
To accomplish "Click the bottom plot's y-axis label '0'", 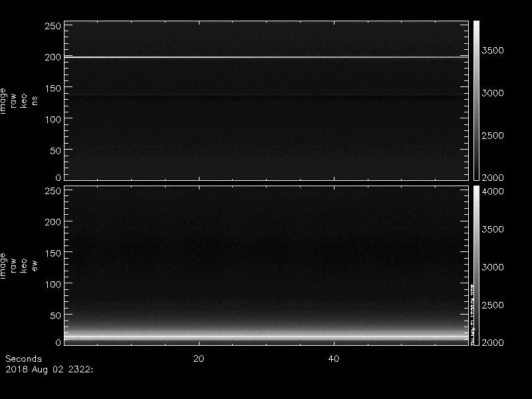I will coord(59,342).
